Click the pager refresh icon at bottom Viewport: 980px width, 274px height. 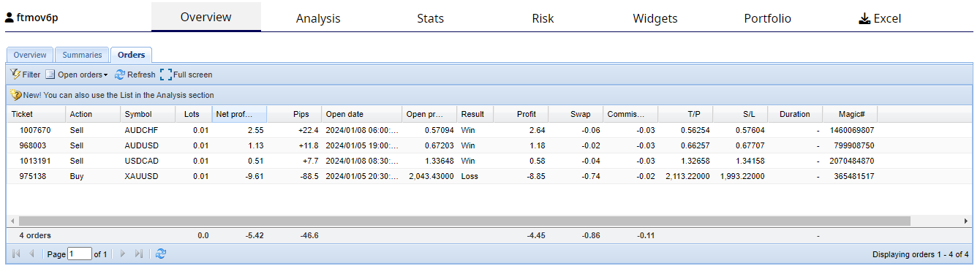tap(161, 254)
